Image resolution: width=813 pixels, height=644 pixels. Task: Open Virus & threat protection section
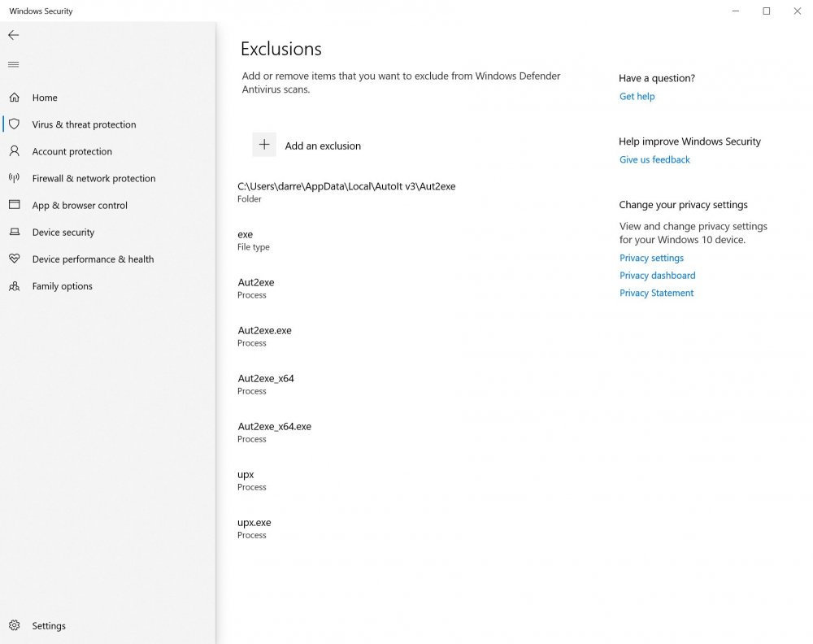coord(84,124)
